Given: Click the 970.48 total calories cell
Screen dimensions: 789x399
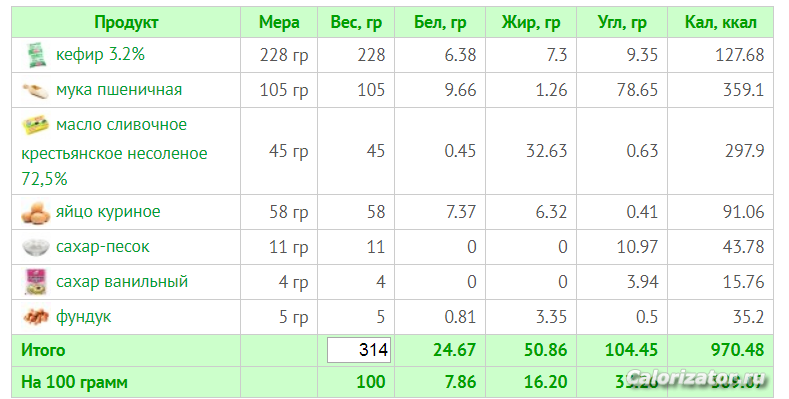Looking at the screenshot, I should click(x=737, y=350).
